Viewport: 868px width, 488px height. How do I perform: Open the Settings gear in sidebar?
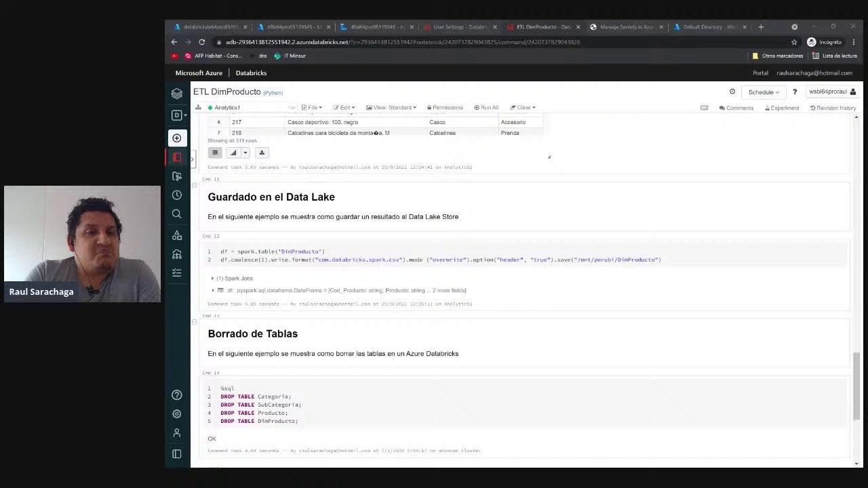[177, 414]
